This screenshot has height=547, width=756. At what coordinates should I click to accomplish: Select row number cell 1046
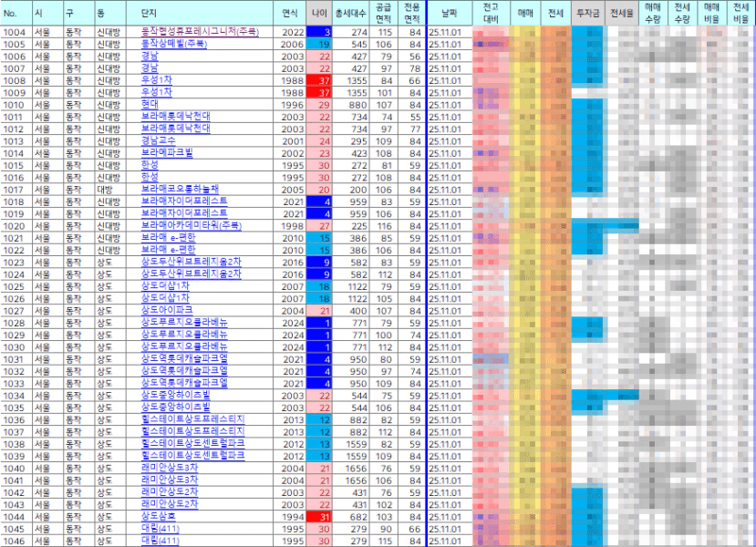click(x=16, y=541)
